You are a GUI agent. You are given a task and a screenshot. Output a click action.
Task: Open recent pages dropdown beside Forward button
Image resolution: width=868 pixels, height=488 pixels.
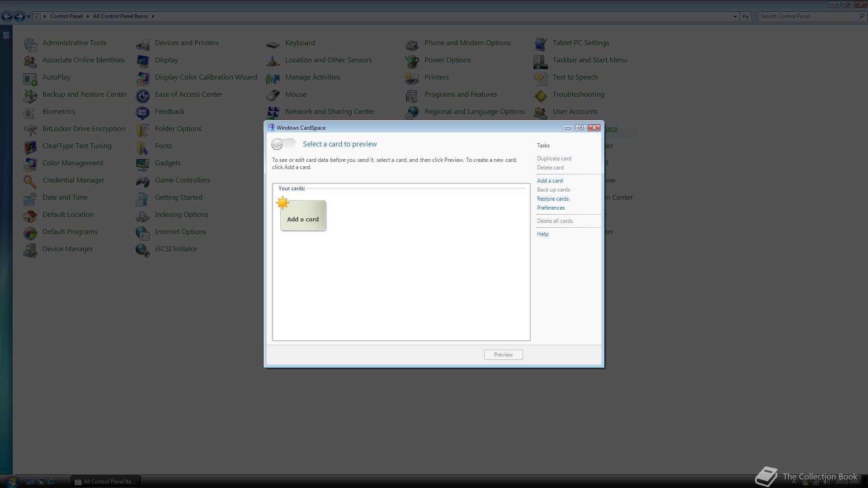(28, 17)
